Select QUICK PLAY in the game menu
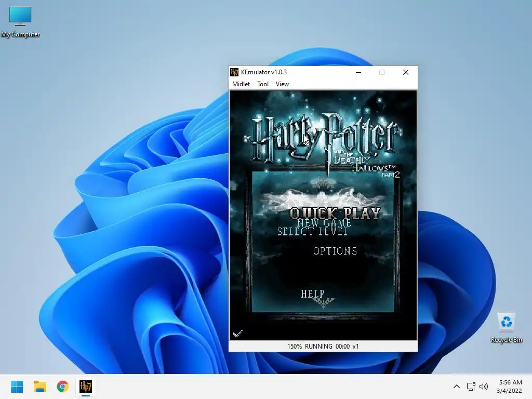The image size is (532, 399). click(335, 214)
